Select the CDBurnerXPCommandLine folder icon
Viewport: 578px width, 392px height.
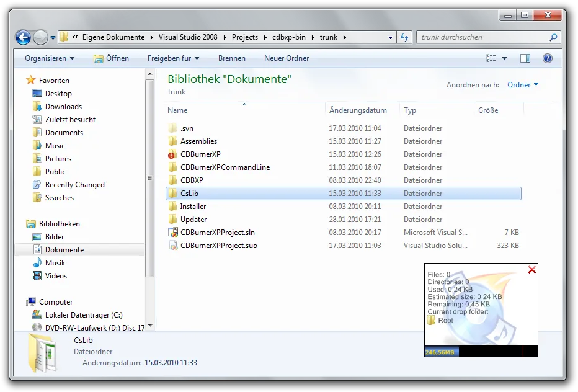[172, 167]
